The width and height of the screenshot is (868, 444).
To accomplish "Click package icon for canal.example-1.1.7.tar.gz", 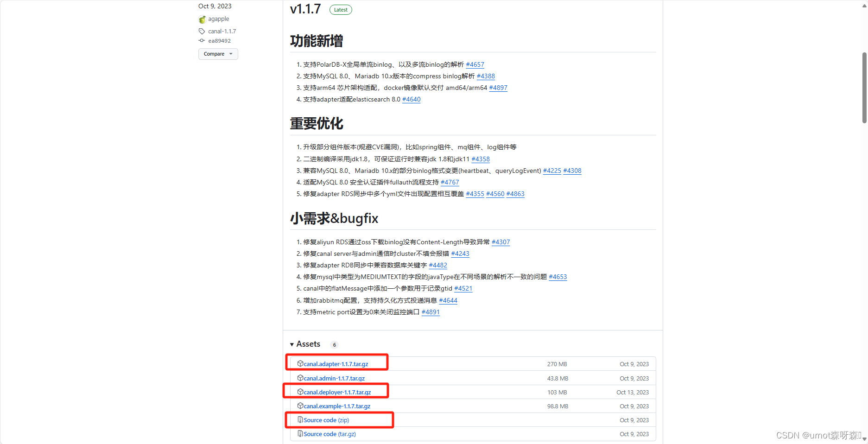I will [300, 406].
